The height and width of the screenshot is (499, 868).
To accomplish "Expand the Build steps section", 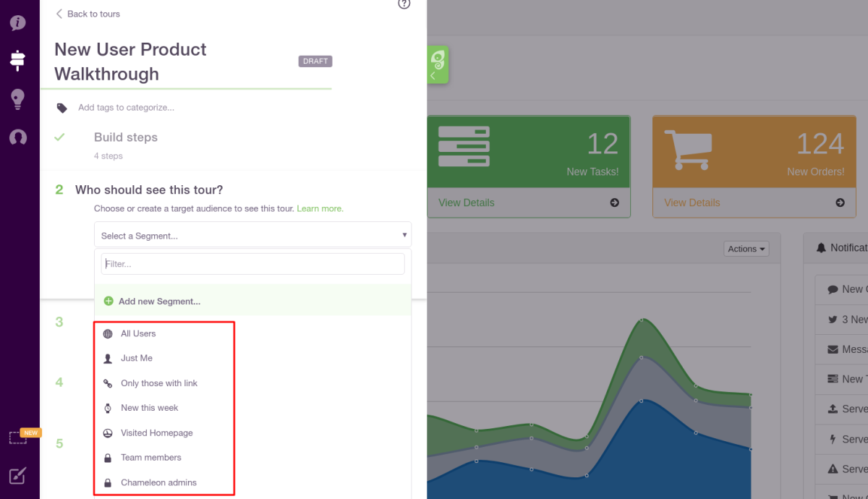I will coord(126,137).
